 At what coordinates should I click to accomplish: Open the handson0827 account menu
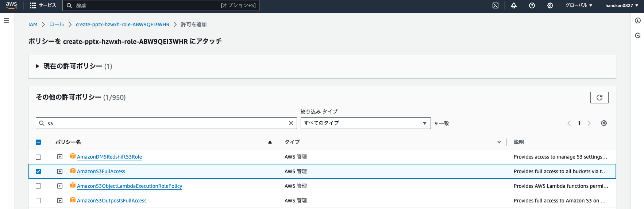point(622,5)
